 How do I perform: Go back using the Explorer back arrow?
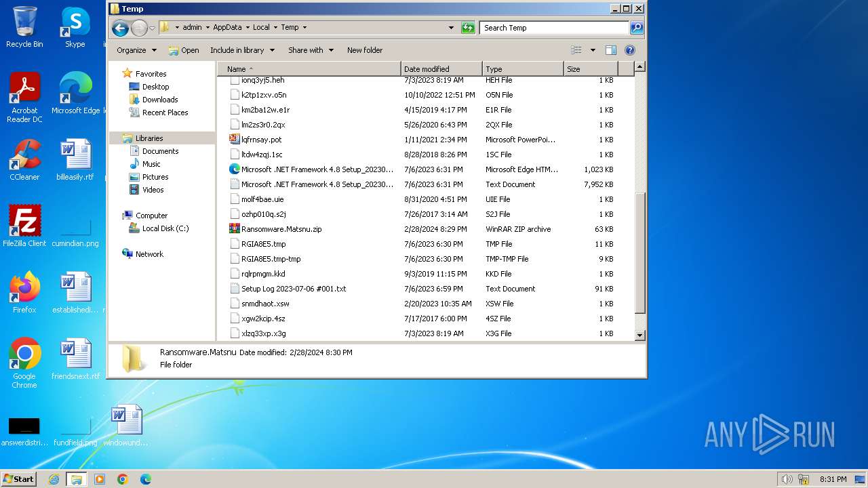[120, 28]
